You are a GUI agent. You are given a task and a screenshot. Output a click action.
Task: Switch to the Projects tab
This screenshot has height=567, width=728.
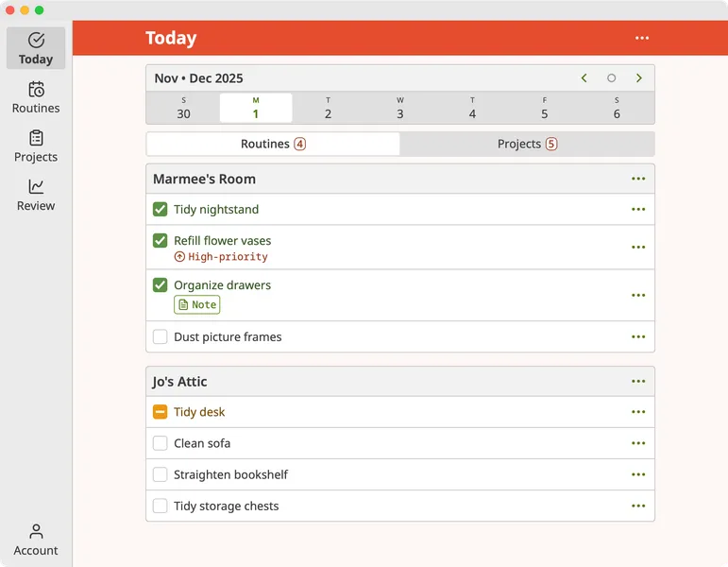click(x=527, y=144)
